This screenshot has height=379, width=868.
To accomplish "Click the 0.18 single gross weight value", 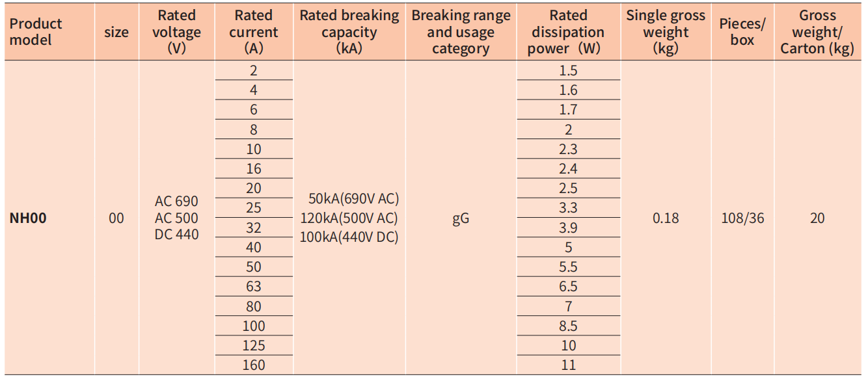I will tap(666, 218).
